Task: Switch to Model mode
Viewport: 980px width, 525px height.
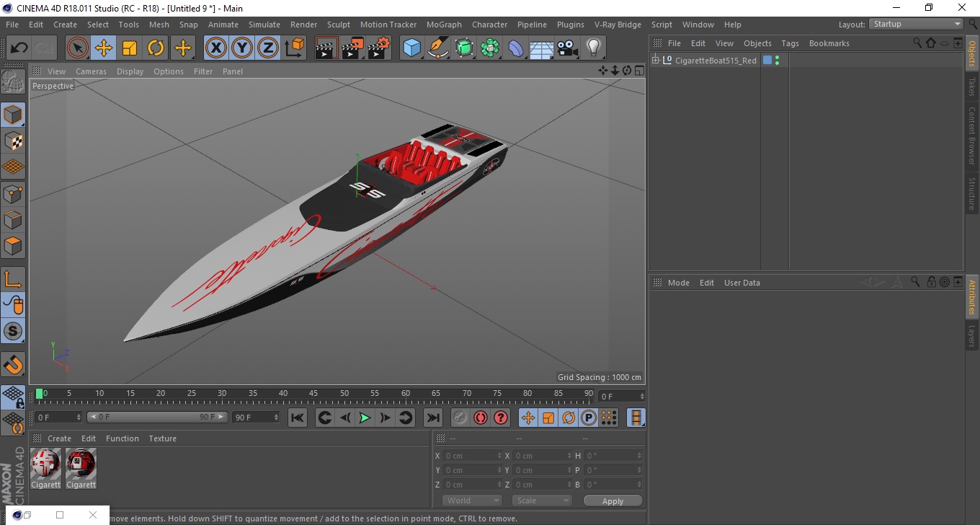Action: tap(13, 115)
